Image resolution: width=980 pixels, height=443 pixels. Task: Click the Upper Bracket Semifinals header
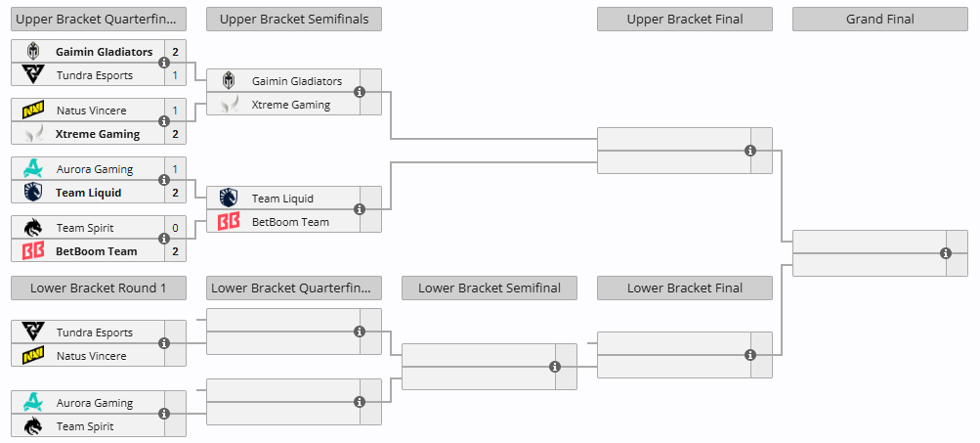[x=293, y=19]
